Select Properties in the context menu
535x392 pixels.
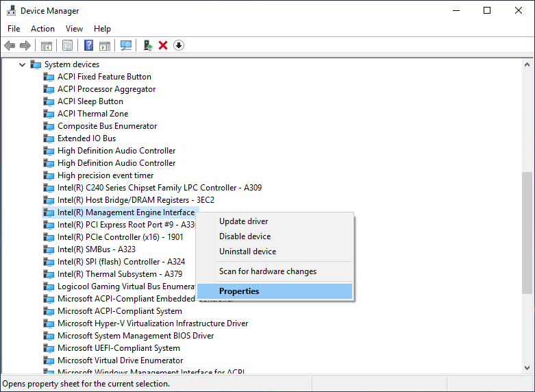tap(275, 291)
